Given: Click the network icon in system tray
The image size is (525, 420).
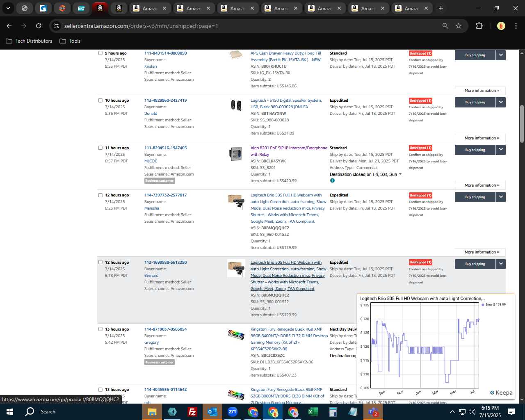Looking at the screenshot, I should 462,412.
